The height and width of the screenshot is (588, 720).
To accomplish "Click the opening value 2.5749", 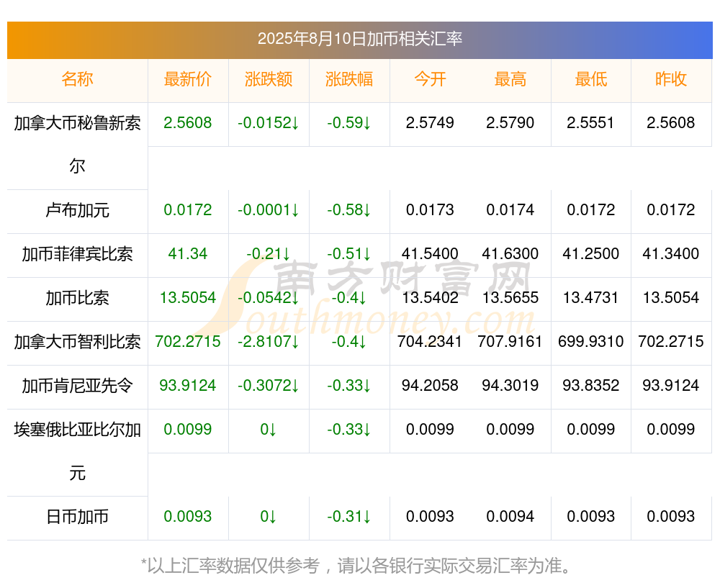I will click(430, 122).
